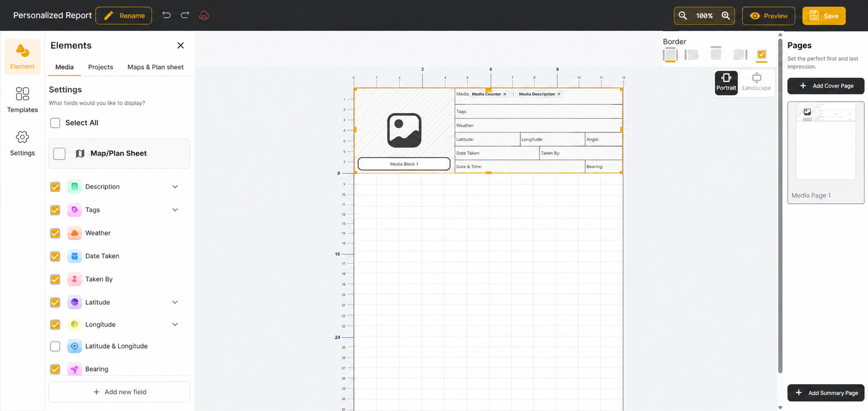Click the undo arrow in top bar
The width and height of the screenshot is (868, 411).
pyautogui.click(x=166, y=15)
